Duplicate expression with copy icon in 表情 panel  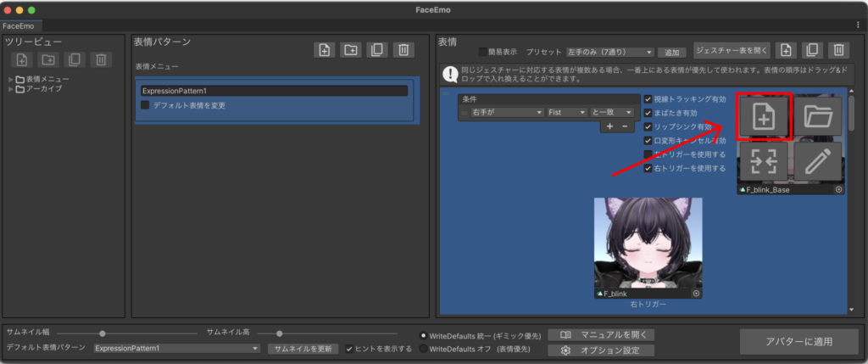tap(813, 50)
